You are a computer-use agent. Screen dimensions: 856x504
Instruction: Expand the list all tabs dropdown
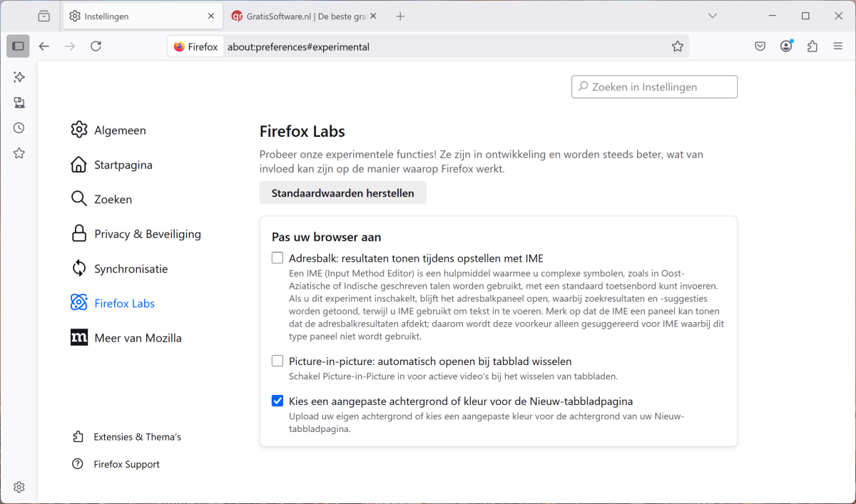[x=712, y=16]
